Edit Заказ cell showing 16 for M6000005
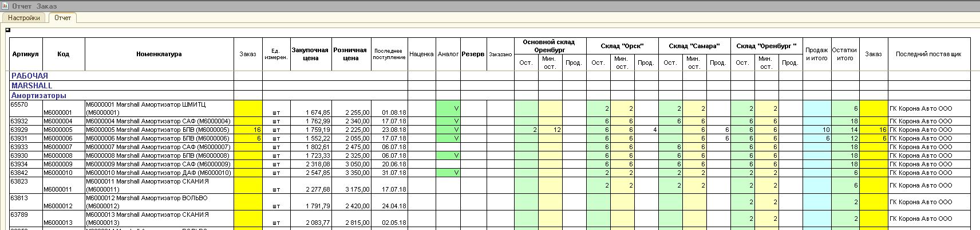980x230 pixels. coord(248,130)
